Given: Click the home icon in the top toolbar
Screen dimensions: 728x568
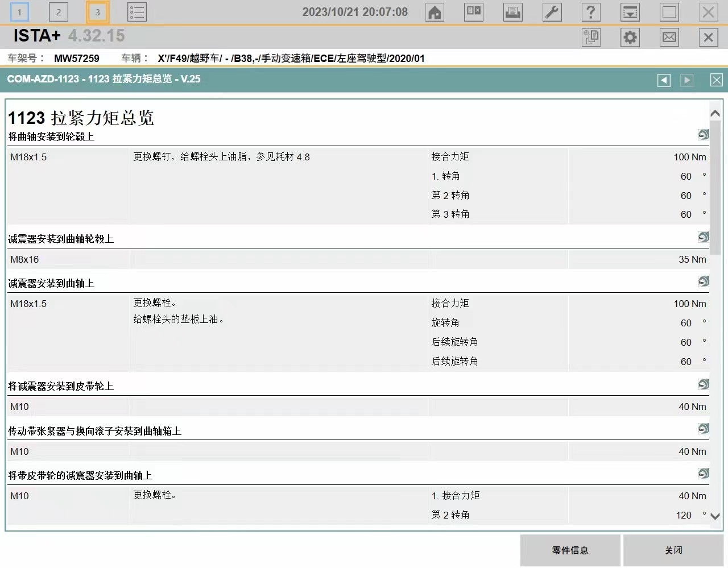Looking at the screenshot, I should [435, 12].
